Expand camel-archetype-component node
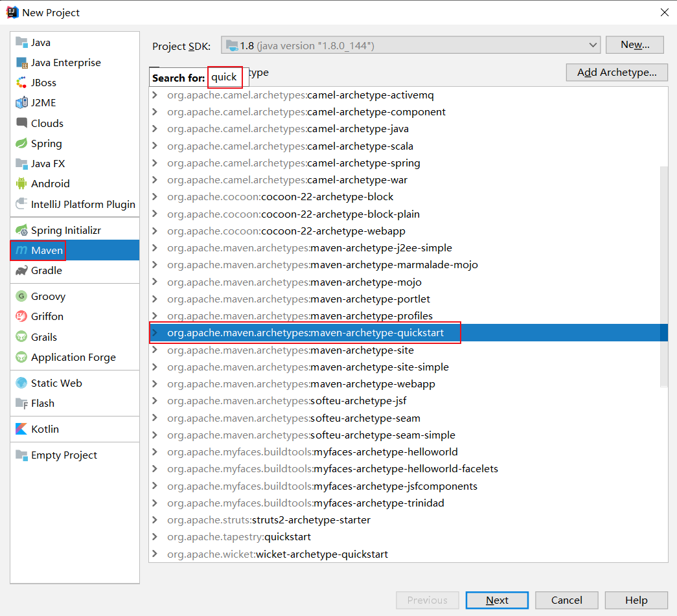677x616 pixels. point(155,112)
